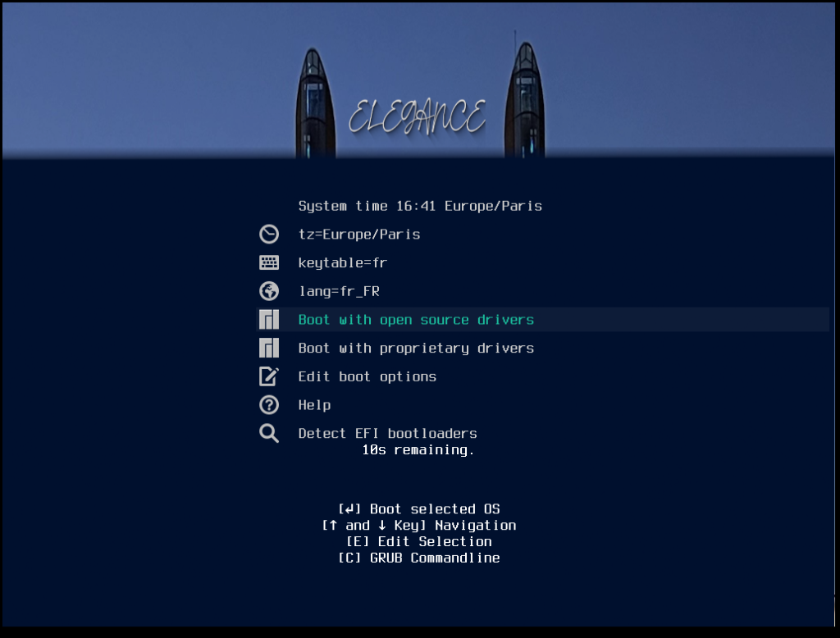The height and width of the screenshot is (638, 840).
Task: Click the globe icon beside lang=fr_FR
Action: [x=269, y=291]
